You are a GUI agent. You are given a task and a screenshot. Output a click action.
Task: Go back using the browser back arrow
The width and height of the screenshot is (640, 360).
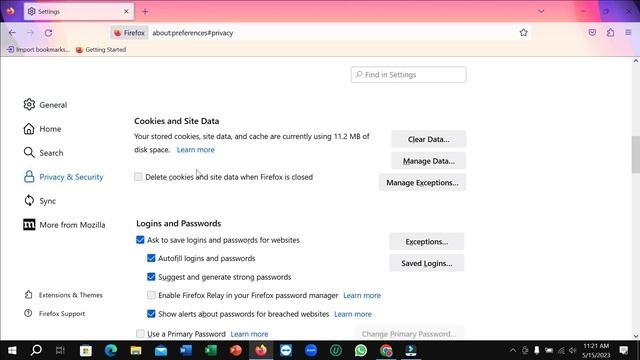point(12,33)
